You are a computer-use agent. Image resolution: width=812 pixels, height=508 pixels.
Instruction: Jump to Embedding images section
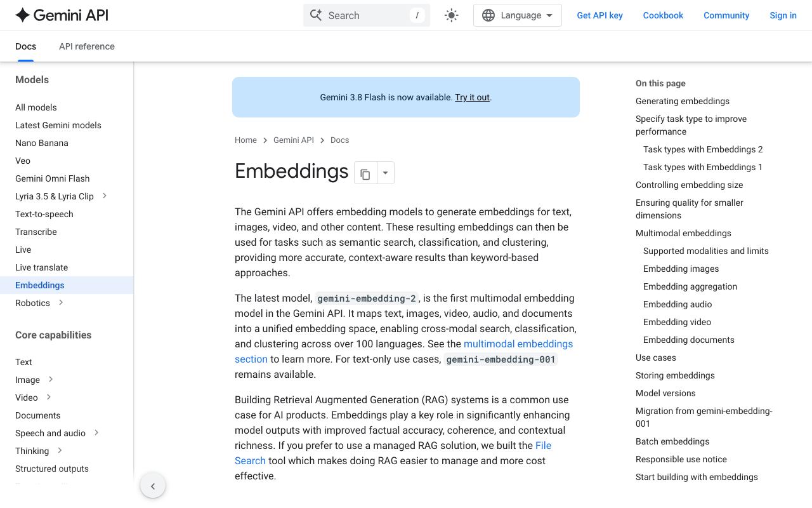click(681, 269)
